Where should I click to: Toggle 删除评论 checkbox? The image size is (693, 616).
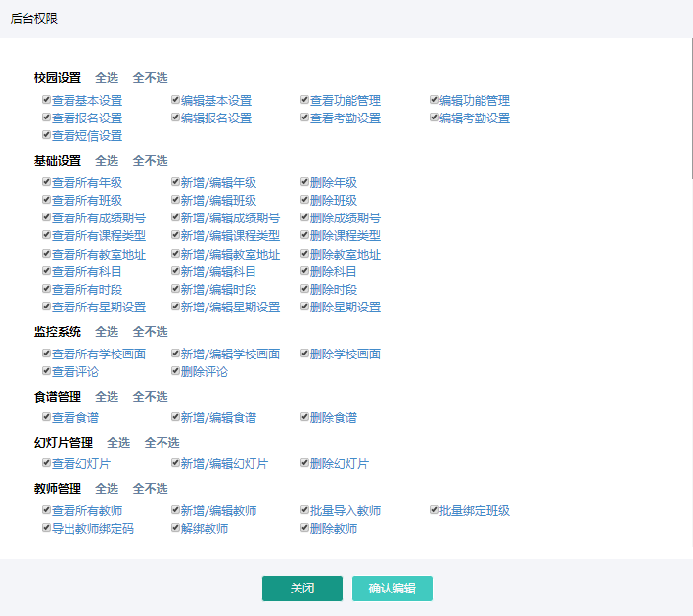[175, 371]
